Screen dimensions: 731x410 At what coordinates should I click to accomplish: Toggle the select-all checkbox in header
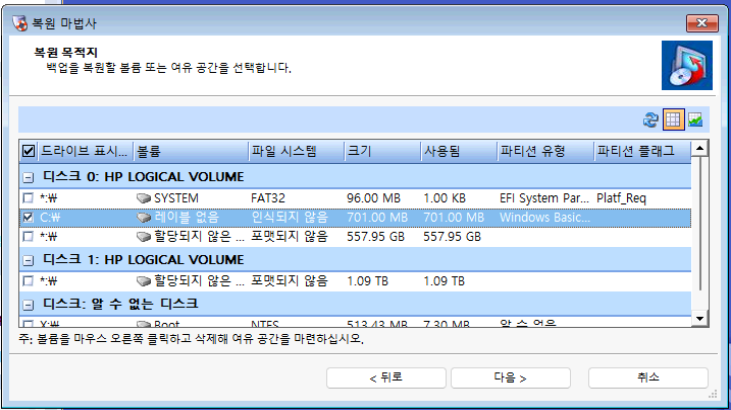click(x=28, y=151)
